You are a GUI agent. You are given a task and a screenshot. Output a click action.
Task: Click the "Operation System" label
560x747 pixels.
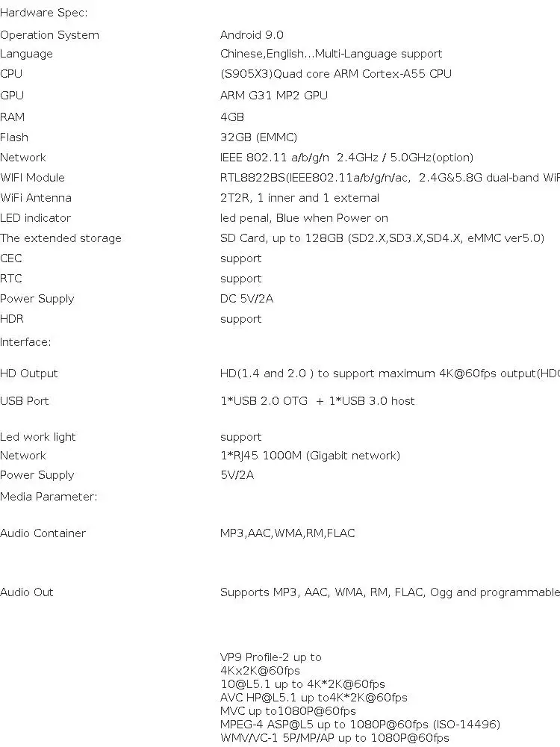point(49,35)
